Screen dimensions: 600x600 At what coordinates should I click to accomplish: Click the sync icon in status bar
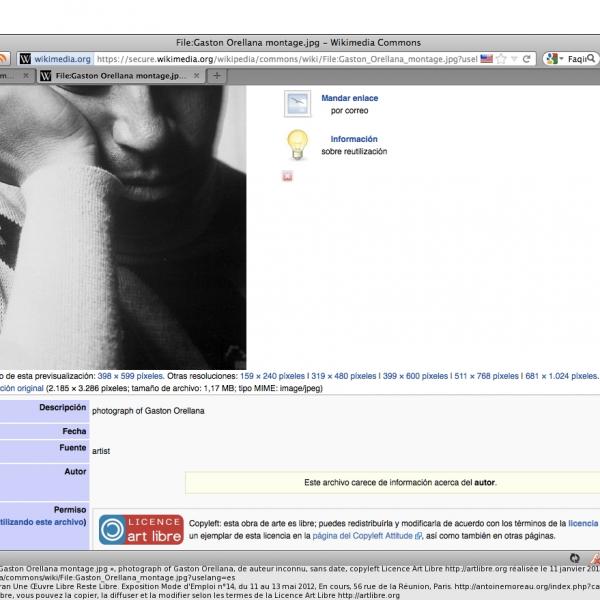(574, 558)
